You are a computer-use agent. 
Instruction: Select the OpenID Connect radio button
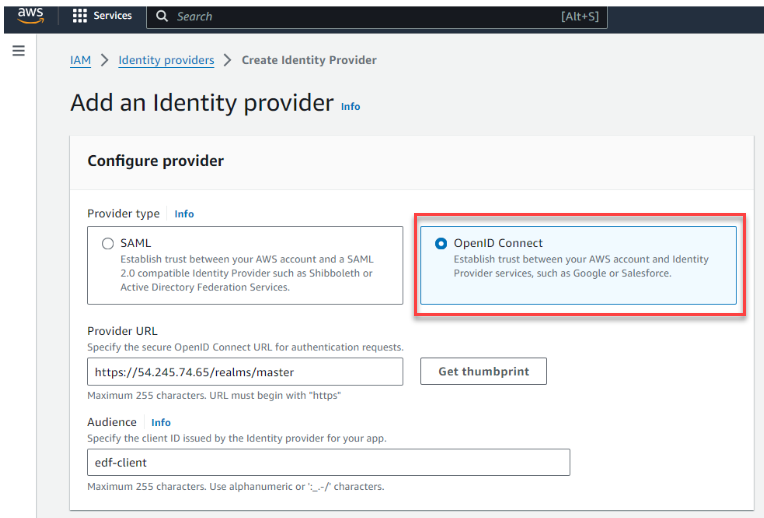[x=441, y=243]
